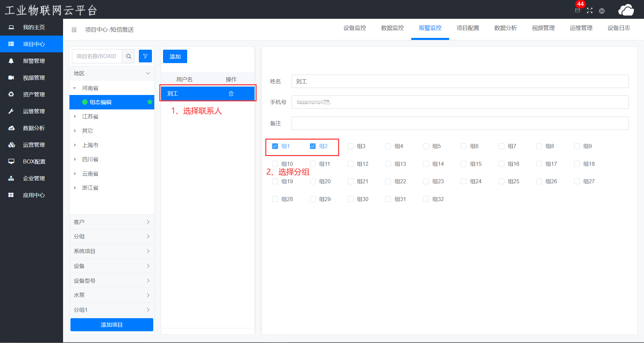Image resolution: width=644 pixels, height=343 pixels.
Task: Collapse the sidebar using menu fold icon
Action: [74, 30]
